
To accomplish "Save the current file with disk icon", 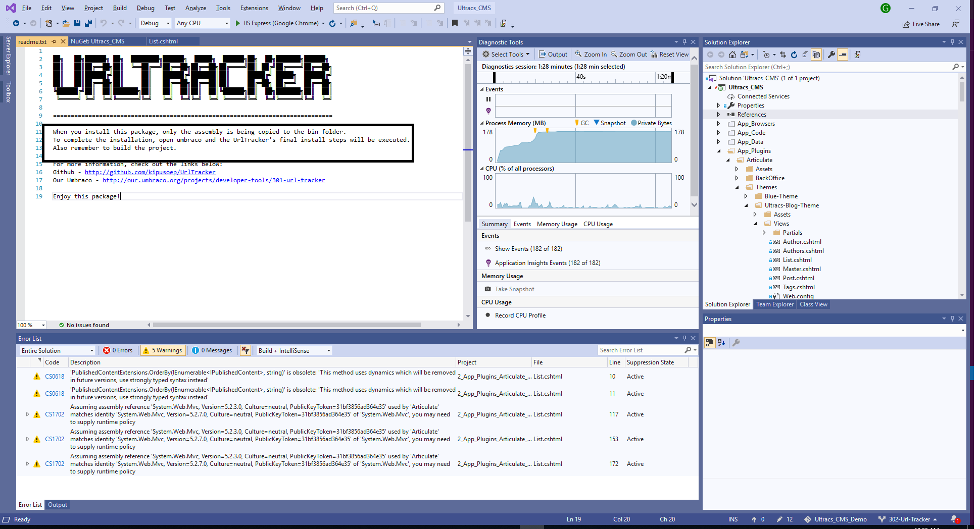I will coord(77,23).
